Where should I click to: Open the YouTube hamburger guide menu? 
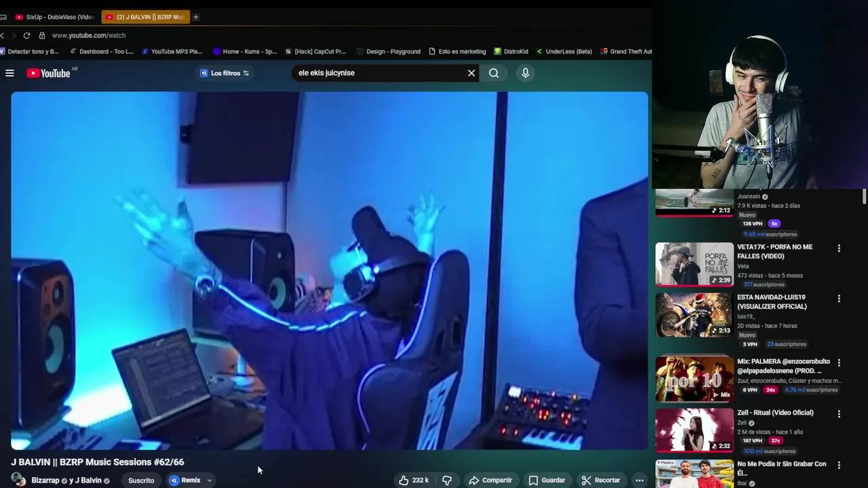(9, 73)
